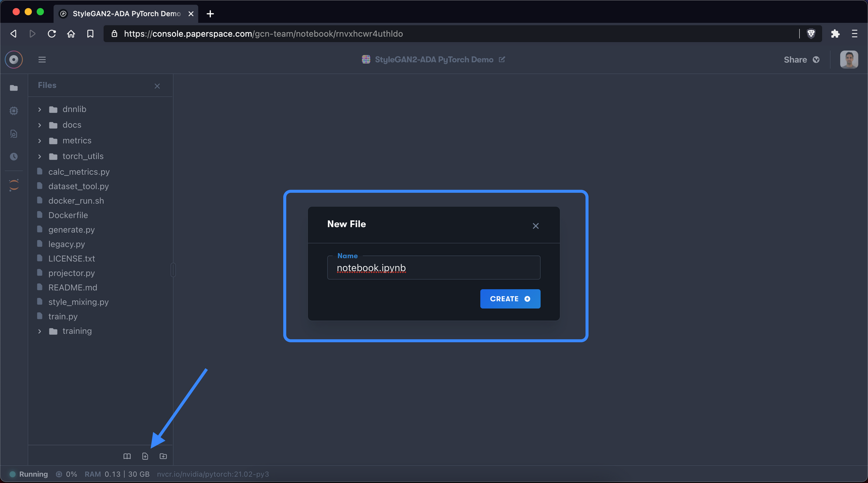Close the New File dialog
Screen dimensions: 868x483
tap(536, 226)
